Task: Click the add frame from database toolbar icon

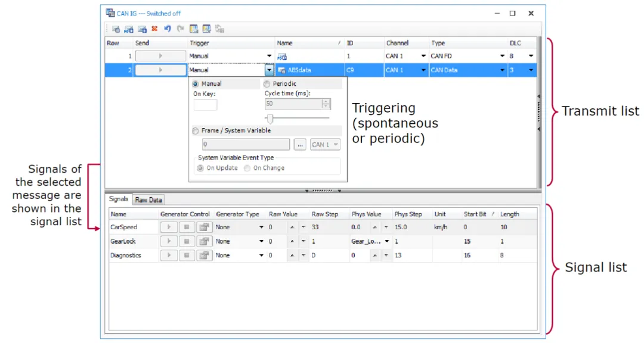Action: (x=142, y=29)
